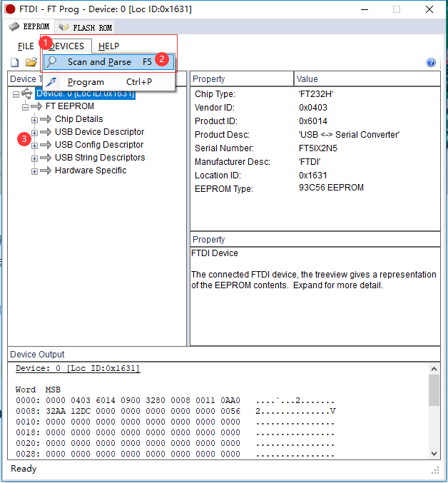Click the Device Output scrollbar down arrow

[x=434, y=454]
